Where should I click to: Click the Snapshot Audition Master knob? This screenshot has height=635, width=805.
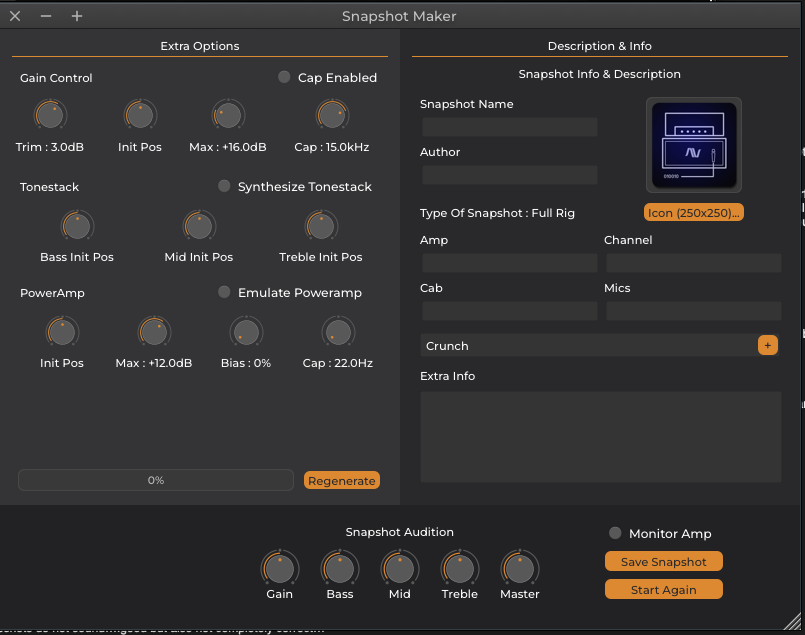[x=519, y=568]
